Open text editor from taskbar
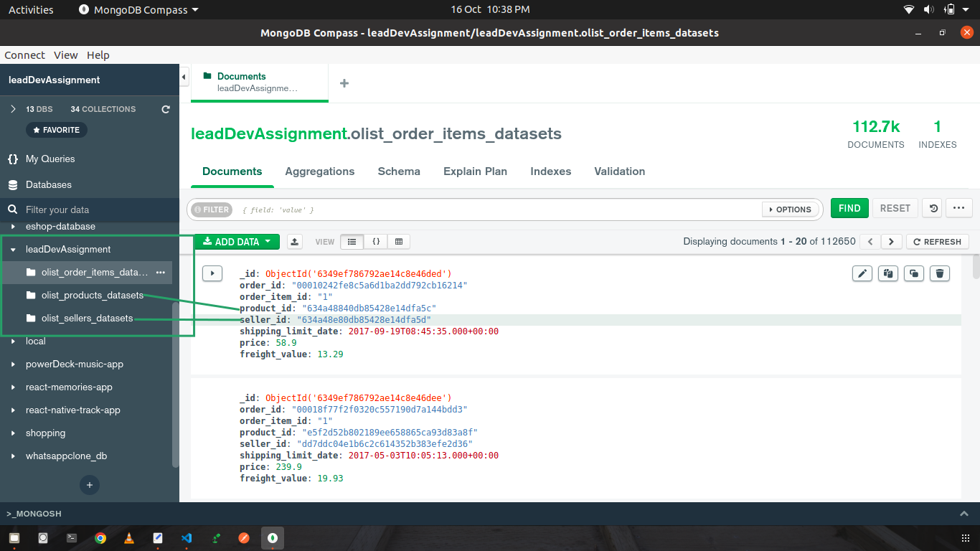 point(158,537)
